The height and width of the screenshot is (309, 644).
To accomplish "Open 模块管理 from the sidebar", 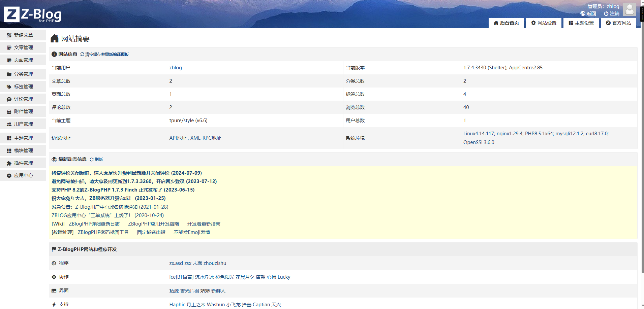I will pyautogui.click(x=23, y=150).
